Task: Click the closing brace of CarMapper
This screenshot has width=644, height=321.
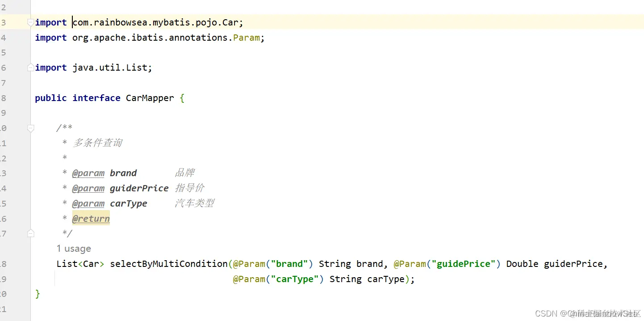Action: click(38, 294)
